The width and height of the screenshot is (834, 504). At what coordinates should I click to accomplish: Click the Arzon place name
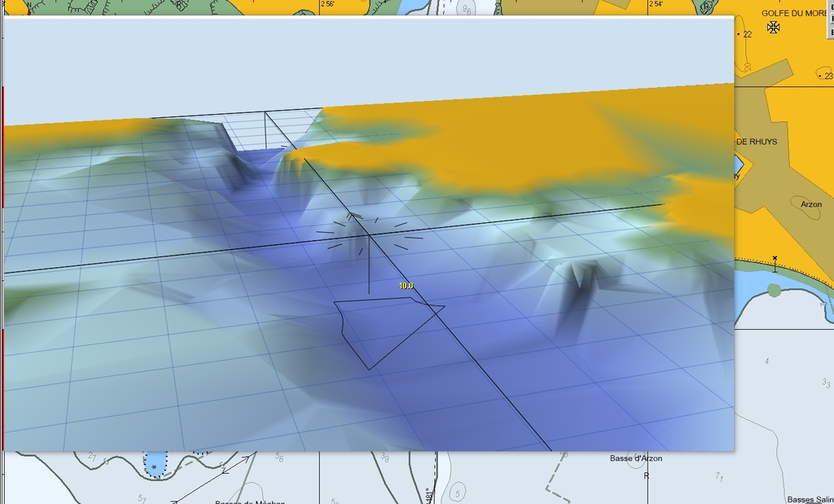[811, 204]
